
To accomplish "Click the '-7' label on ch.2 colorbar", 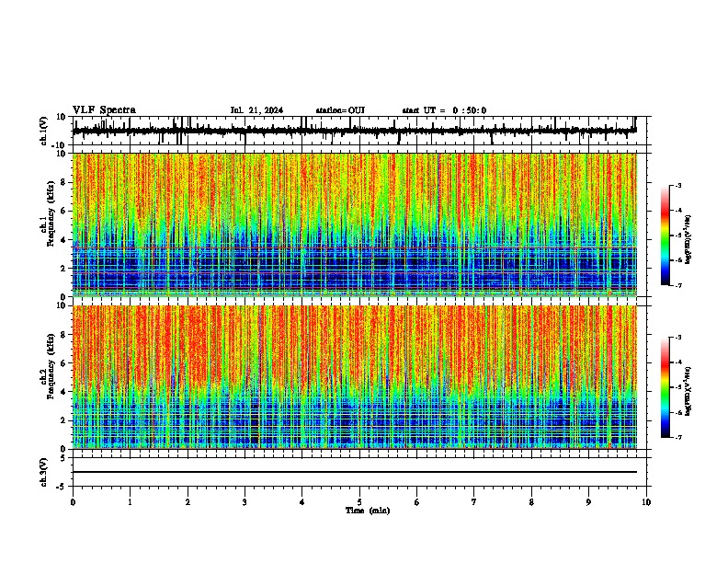I will coord(677,438).
